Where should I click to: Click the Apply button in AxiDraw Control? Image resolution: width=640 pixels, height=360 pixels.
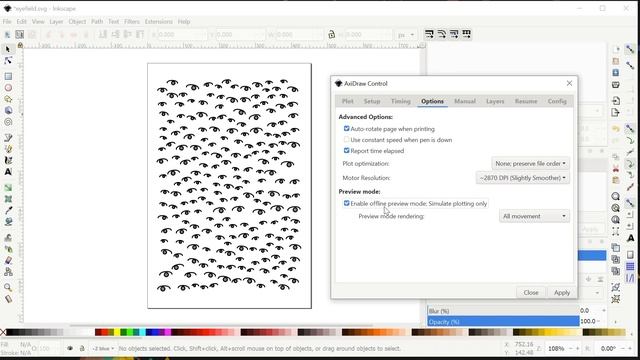point(562,293)
